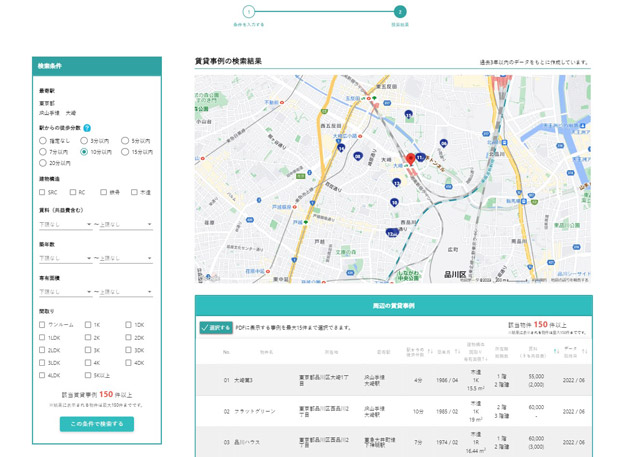Tick the 1LDK floor plan checkbox
This screenshot has width=640, height=457.
(x=42, y=337)
